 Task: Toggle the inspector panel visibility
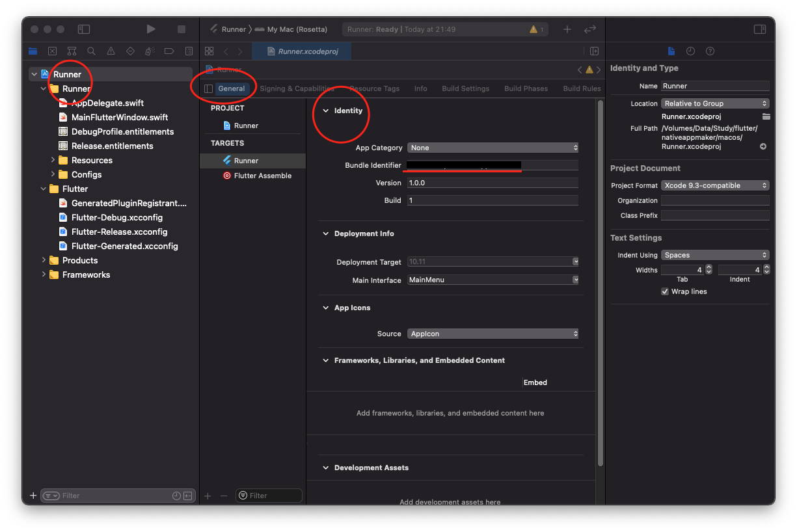pos(760,29)
